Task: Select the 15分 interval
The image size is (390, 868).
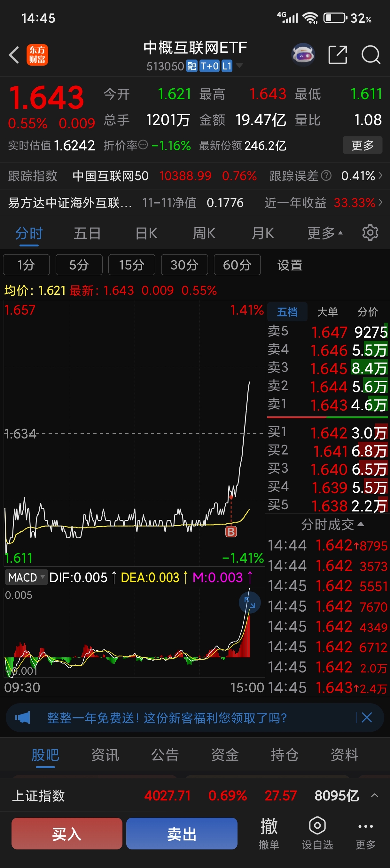Action: (x=132, y=265)
